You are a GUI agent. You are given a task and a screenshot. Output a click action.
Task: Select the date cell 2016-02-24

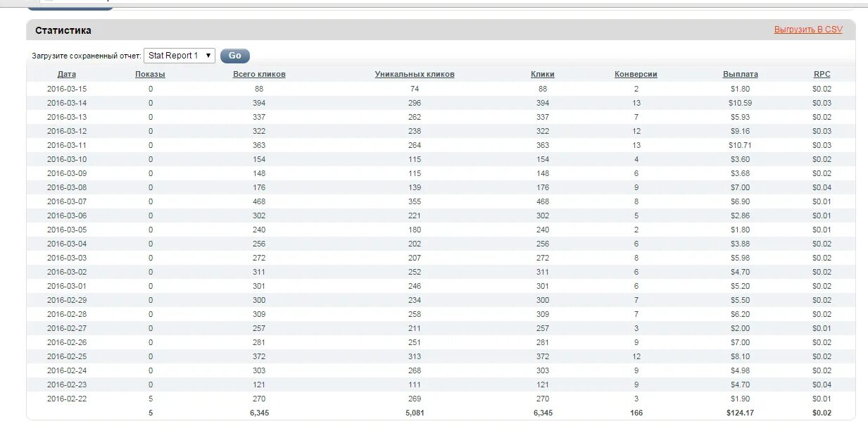click(x=67, y=370)
